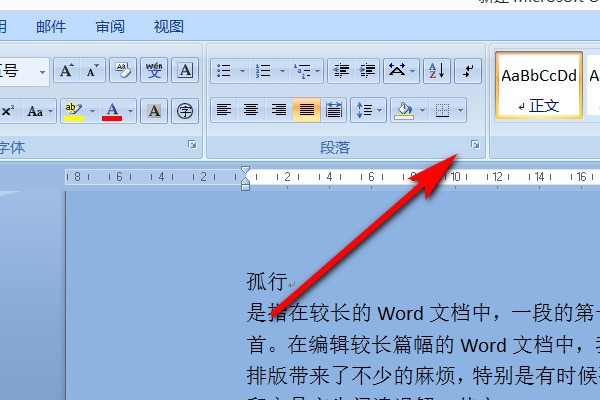Show or hide paragraph marks
600x400 pixels.
467,70
